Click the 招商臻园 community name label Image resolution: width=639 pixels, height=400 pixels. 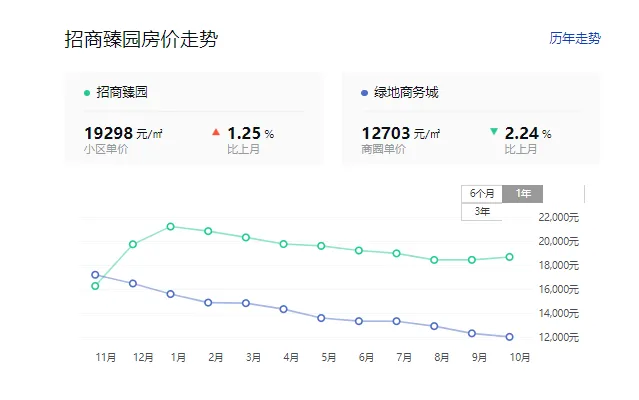(x=122, y=92)
